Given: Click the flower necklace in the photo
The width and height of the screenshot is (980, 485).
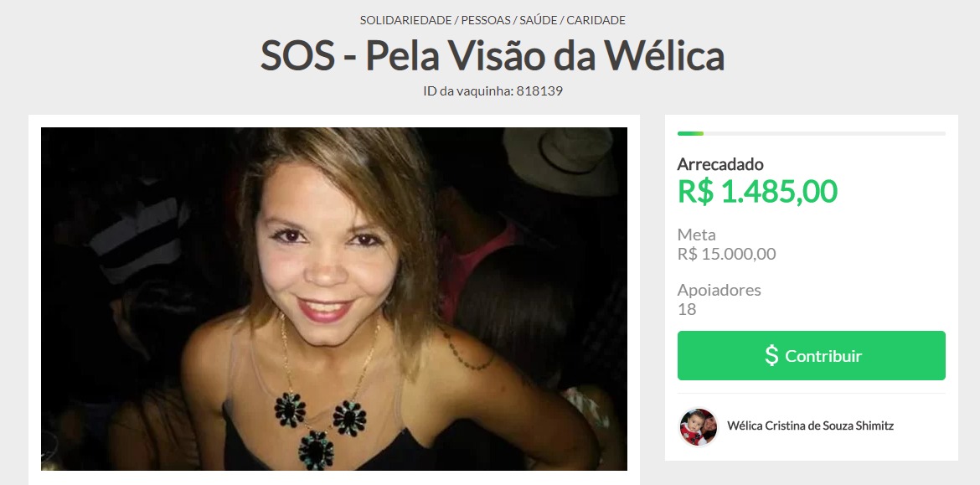Looking at the screenshot, I should pos(320,428).
